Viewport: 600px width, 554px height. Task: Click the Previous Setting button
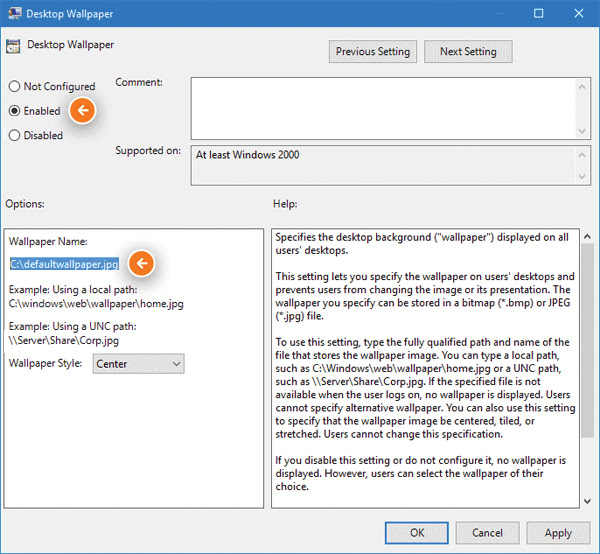coord(373,52)
